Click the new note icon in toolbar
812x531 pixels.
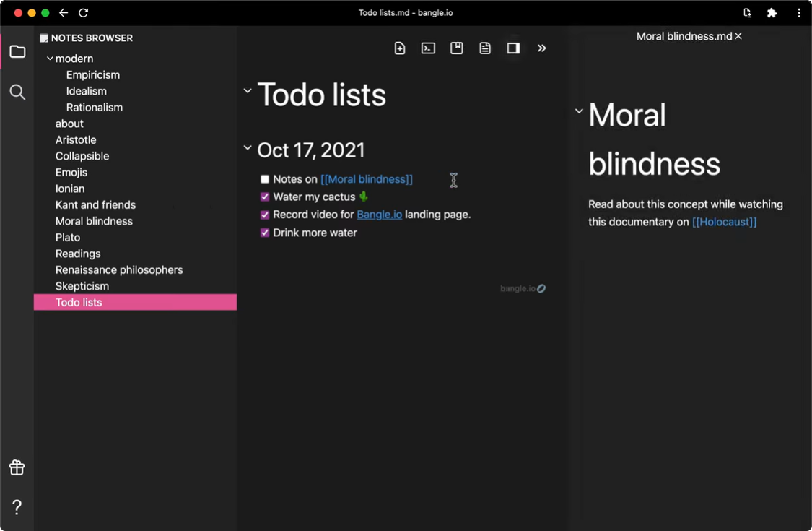click(x=400, y=48)
